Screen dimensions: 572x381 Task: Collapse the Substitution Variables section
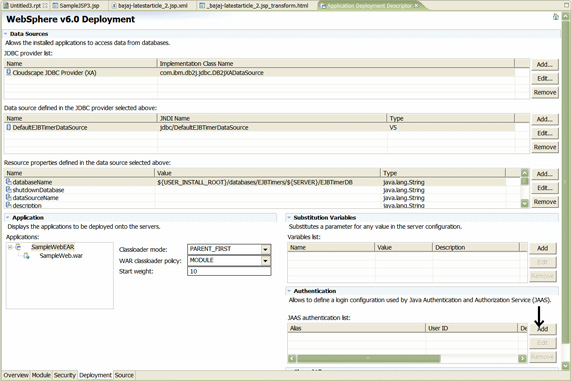pyautogui.click(x=289, y=218)
